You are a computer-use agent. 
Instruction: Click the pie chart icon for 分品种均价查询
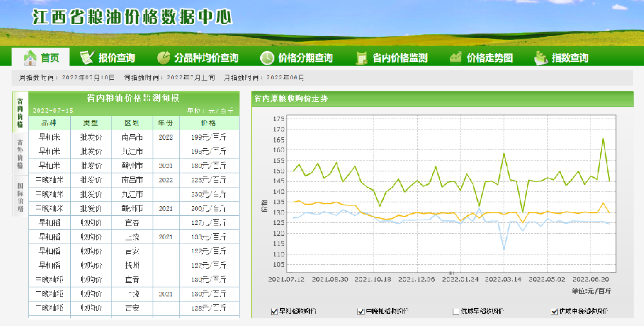click(164, 57)
